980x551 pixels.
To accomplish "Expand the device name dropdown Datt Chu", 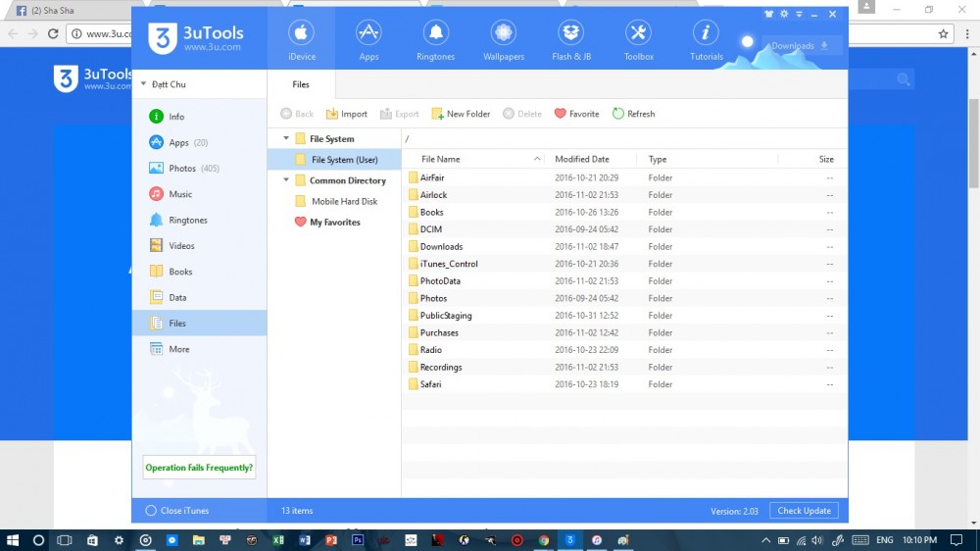I will tap(144, 83).
